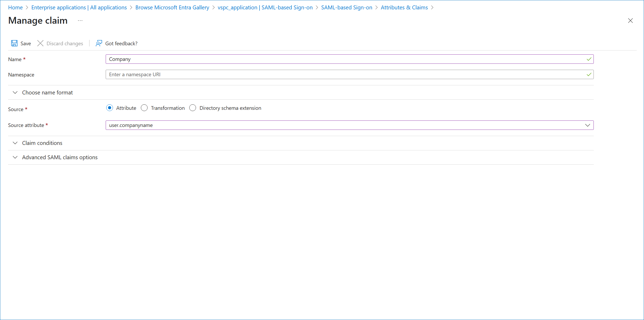Close the Manage claim pane

[630, 21]
